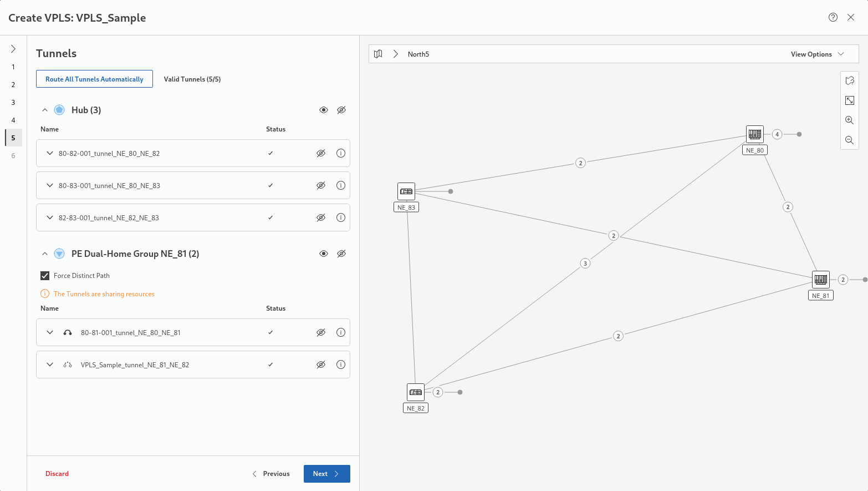Show info for 80-82-001_tunnel_NE_80_NE_82

[341, 153]
